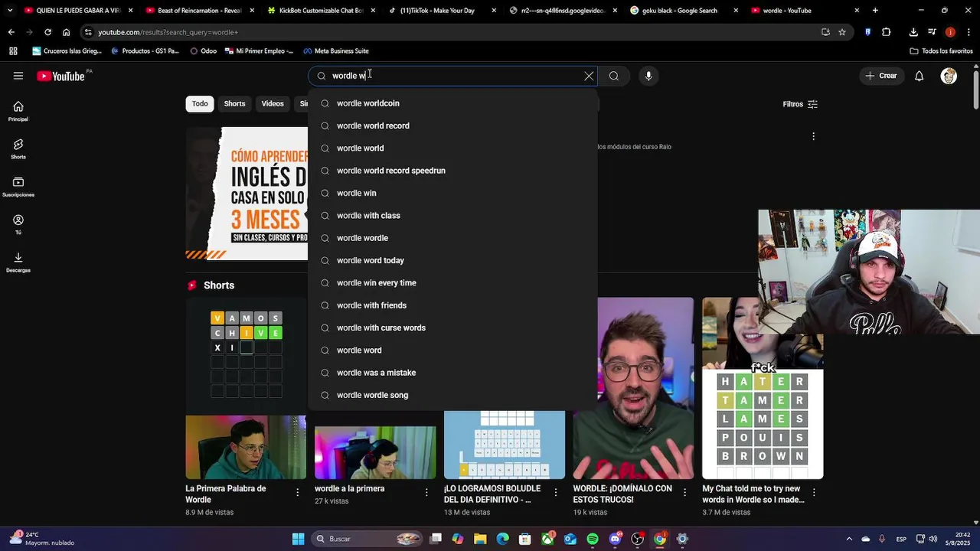This screenshot has height=551, width=980.
Task: Open options for wordle a la primera short
Action: (x=427, y=493)
